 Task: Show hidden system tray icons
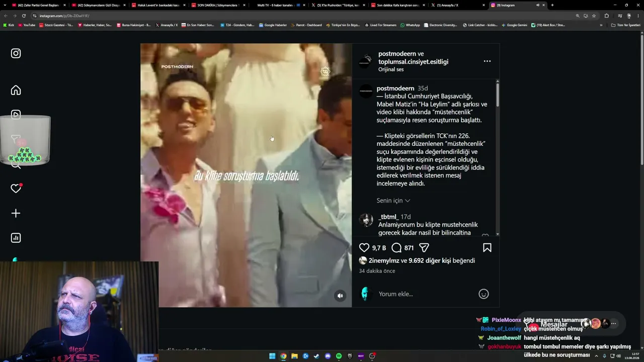pyautogui.click(x=597, y=356)
